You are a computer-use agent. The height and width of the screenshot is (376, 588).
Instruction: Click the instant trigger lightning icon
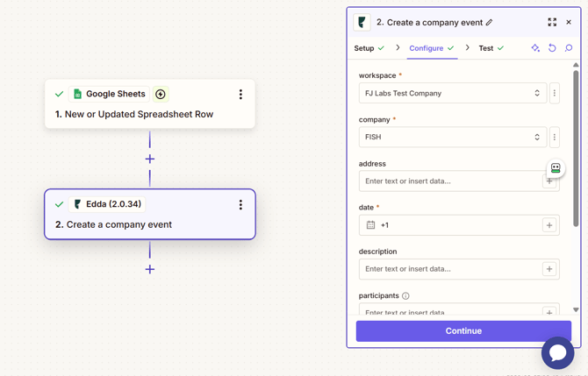tap(161, 94)
